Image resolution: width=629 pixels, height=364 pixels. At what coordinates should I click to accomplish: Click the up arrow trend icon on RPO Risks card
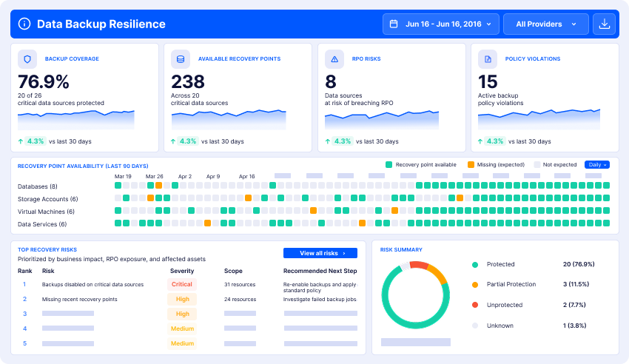(328, 141)
